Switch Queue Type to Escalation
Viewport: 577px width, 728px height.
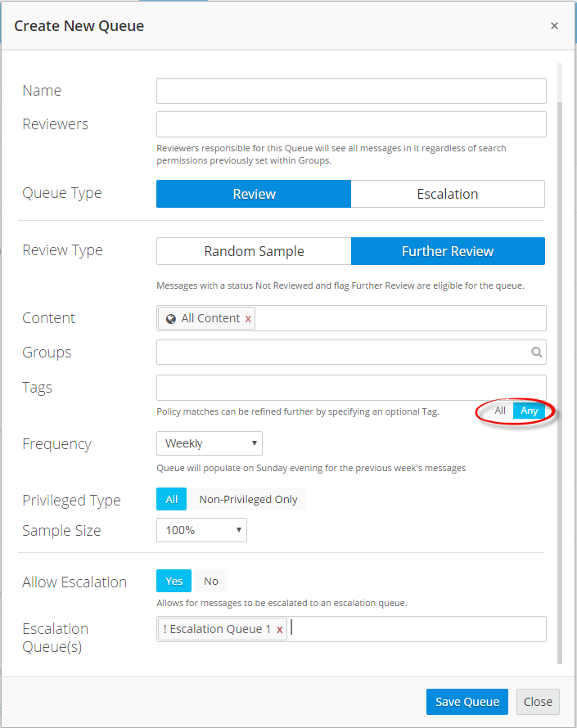pyautogui.click(x=448, y=194)
